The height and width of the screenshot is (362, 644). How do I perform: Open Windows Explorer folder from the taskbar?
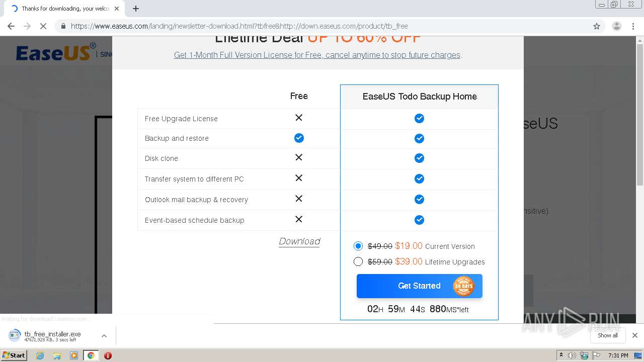[x=57, y=355]
